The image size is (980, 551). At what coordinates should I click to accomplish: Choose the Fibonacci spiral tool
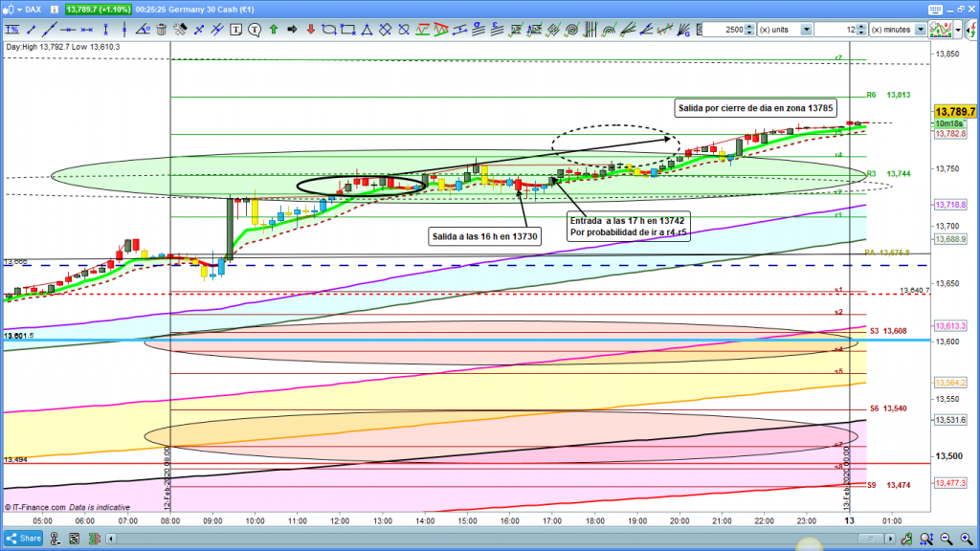tap(571, 30)
